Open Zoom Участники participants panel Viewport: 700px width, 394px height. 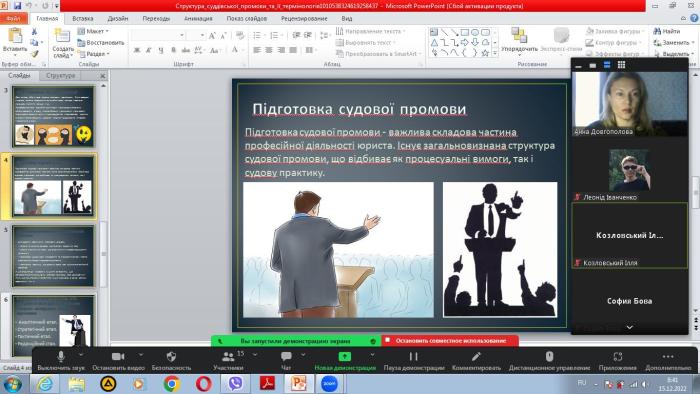(228, 361)
